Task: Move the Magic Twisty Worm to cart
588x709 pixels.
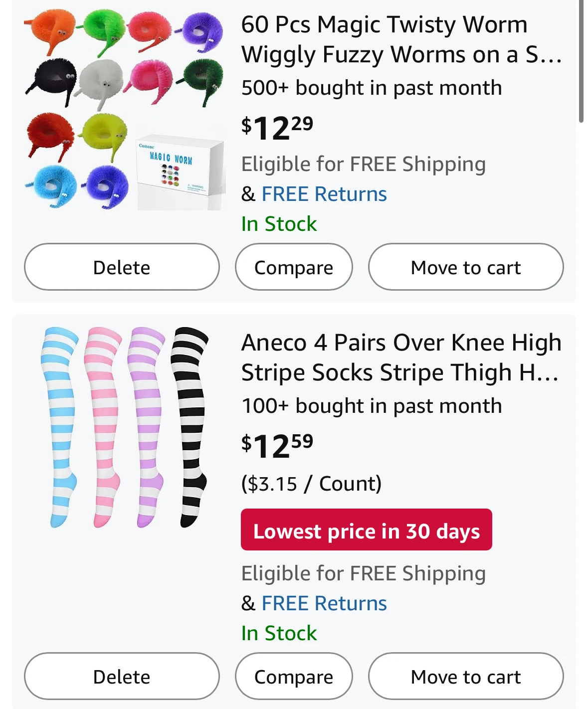Action: (465, 267)
